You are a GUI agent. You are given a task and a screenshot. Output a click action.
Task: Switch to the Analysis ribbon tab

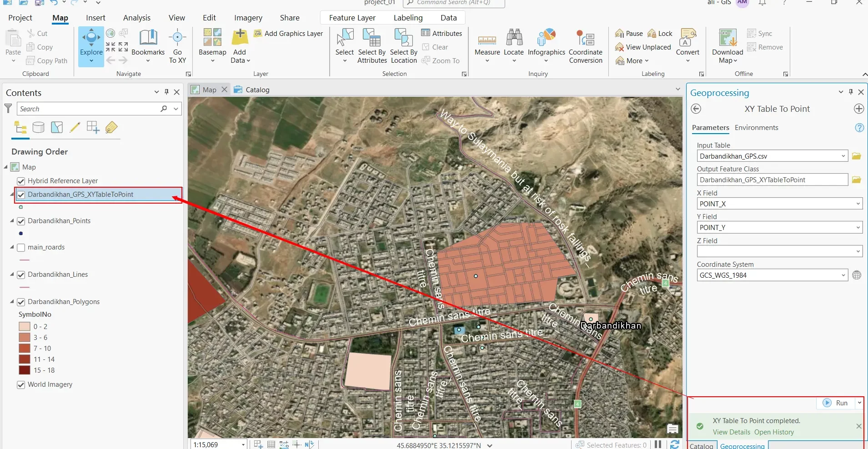136,18
